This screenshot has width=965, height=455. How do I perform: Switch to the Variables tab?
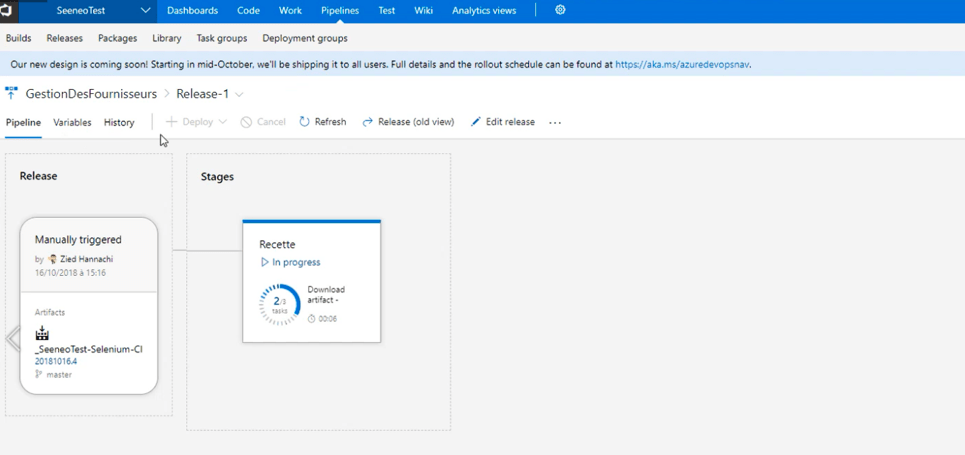[x=72, y=122]
